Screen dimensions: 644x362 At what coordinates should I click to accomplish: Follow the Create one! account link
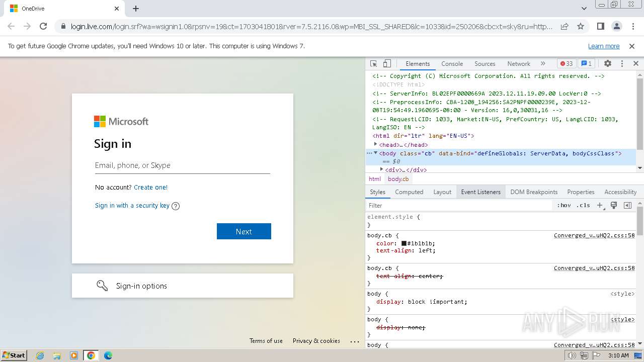(150, 187)
